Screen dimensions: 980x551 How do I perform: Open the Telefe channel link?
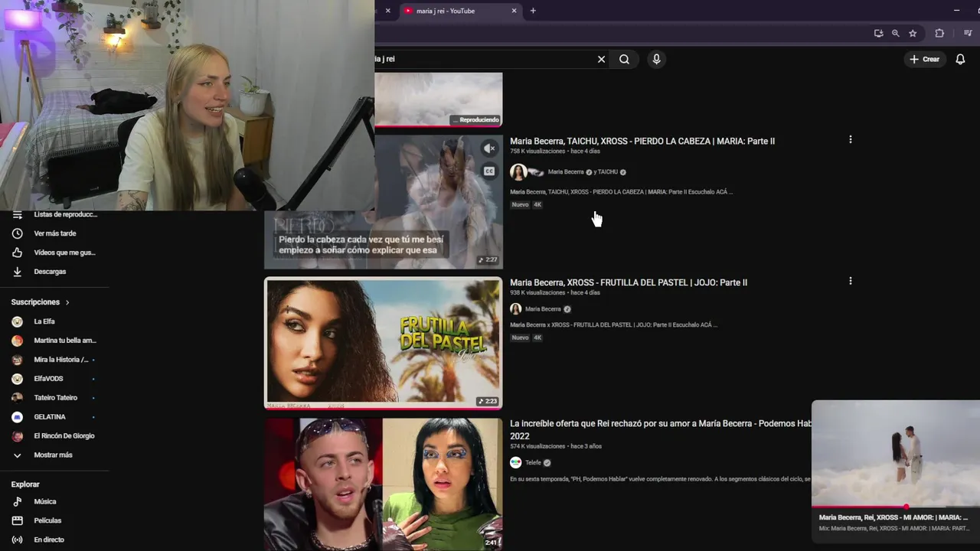[533, 463]
